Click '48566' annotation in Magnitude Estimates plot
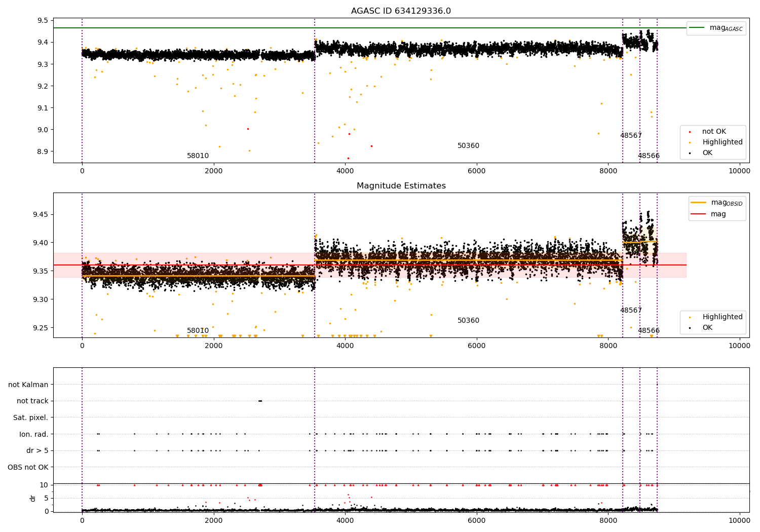Image resolution: width=760 pixels, height=532 pixels. pos(649,331)
